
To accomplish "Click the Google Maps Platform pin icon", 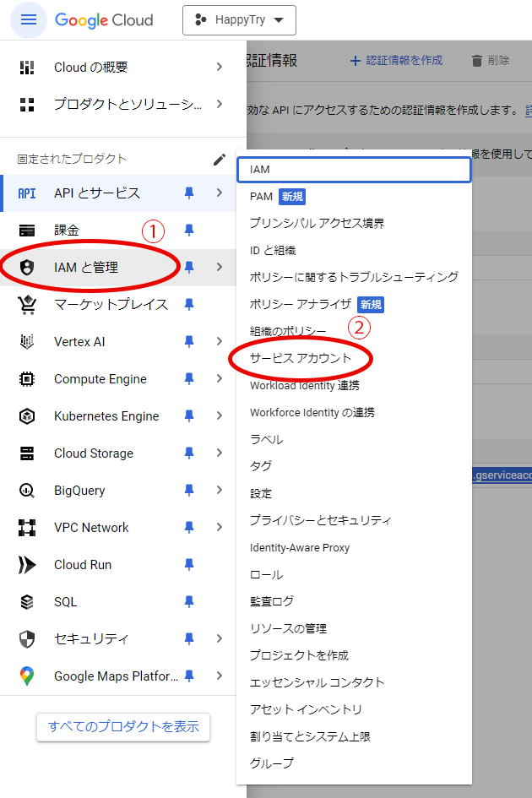I will 189,676.
